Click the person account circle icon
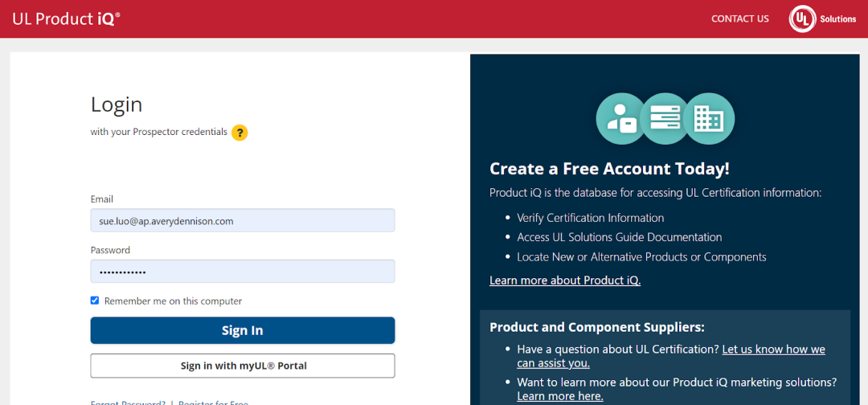 tap(621, 118)
